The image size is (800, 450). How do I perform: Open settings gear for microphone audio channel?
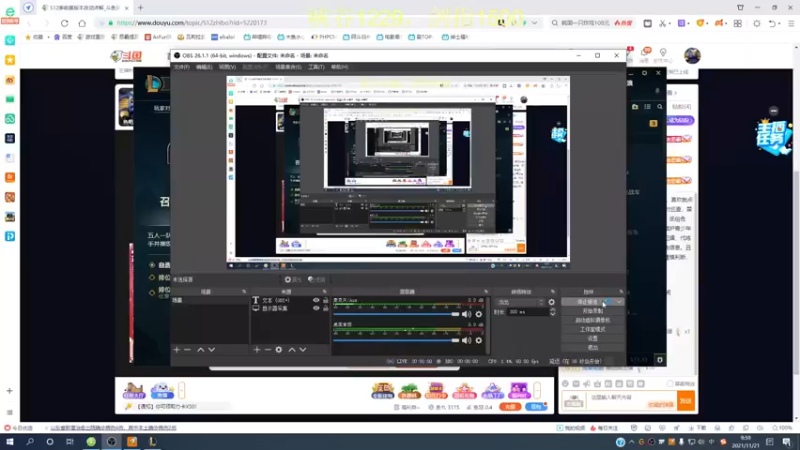tap(479, 314)
